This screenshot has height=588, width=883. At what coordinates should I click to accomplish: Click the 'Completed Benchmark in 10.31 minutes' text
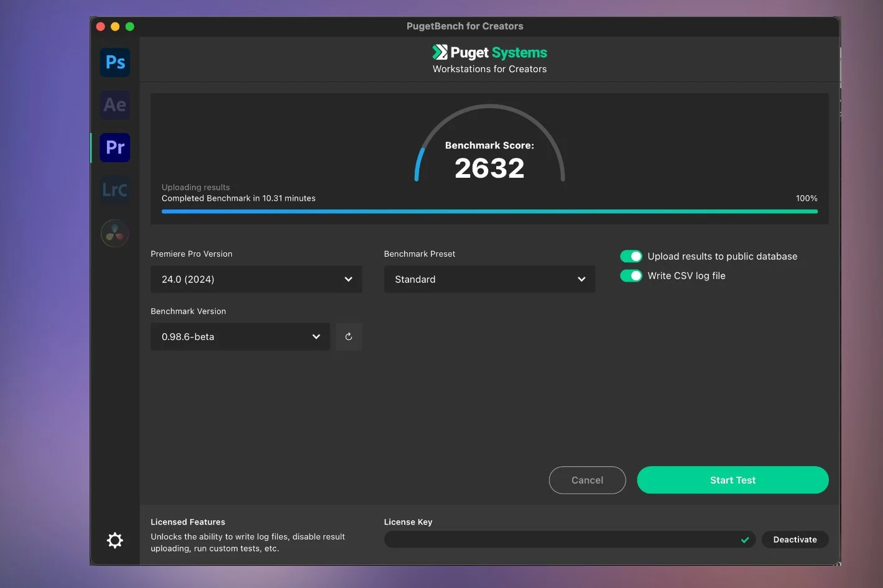(x=238, y=198)
